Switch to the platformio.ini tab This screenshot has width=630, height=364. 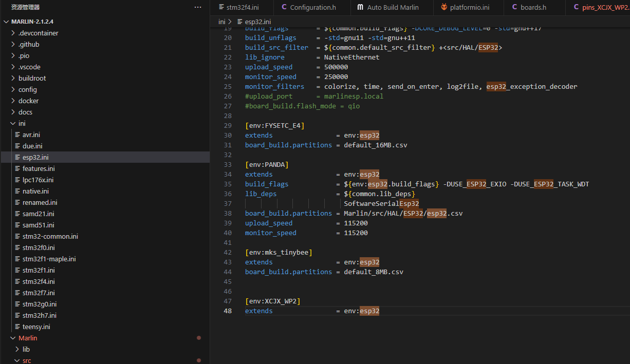[x=470, y=7]
